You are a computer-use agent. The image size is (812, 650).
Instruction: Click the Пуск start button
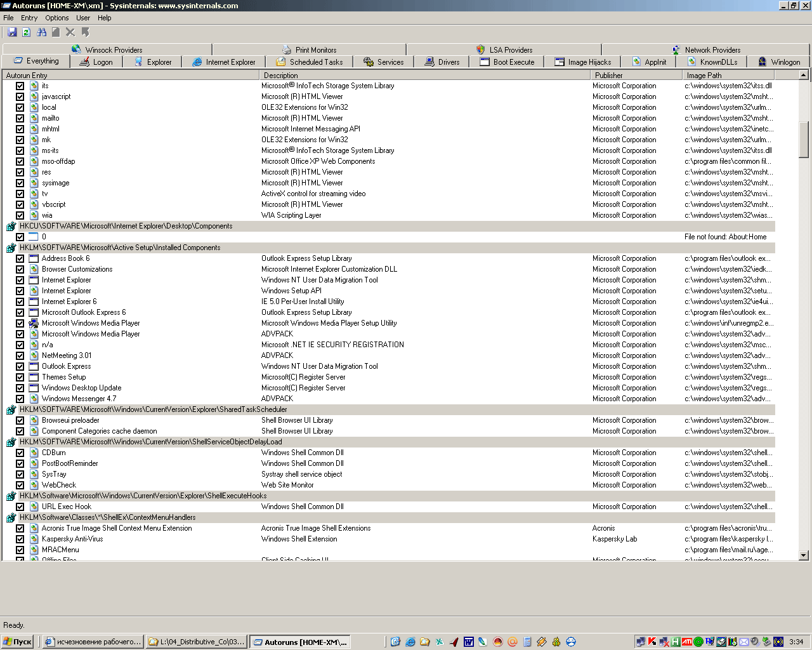pyautogui.click(x=17, y=642)
